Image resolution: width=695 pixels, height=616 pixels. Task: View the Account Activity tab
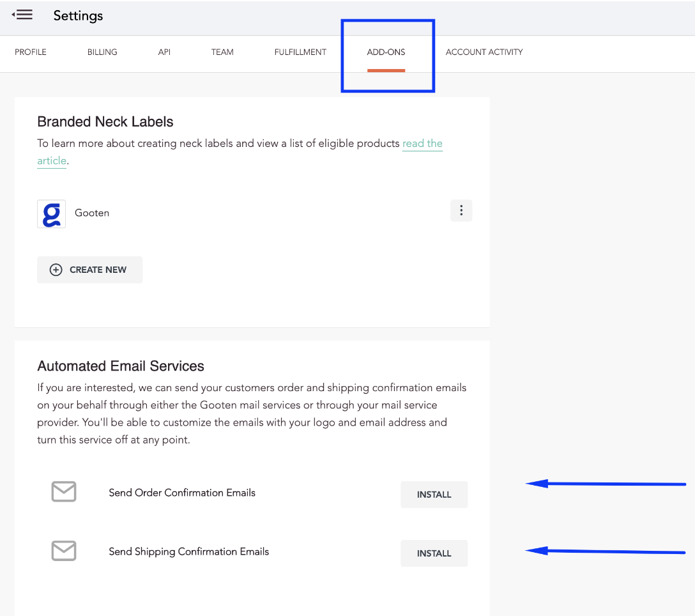click(484, 52)
